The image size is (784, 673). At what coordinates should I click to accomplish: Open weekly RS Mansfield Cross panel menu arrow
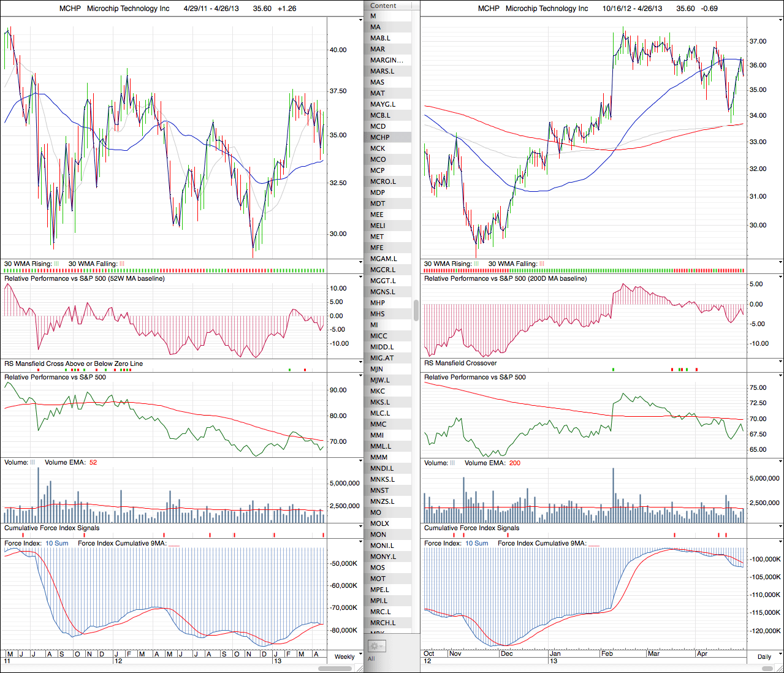[x=360, y=363]
